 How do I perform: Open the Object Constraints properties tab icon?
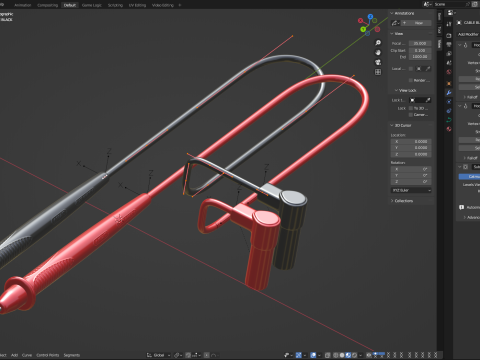coord(449,111)
